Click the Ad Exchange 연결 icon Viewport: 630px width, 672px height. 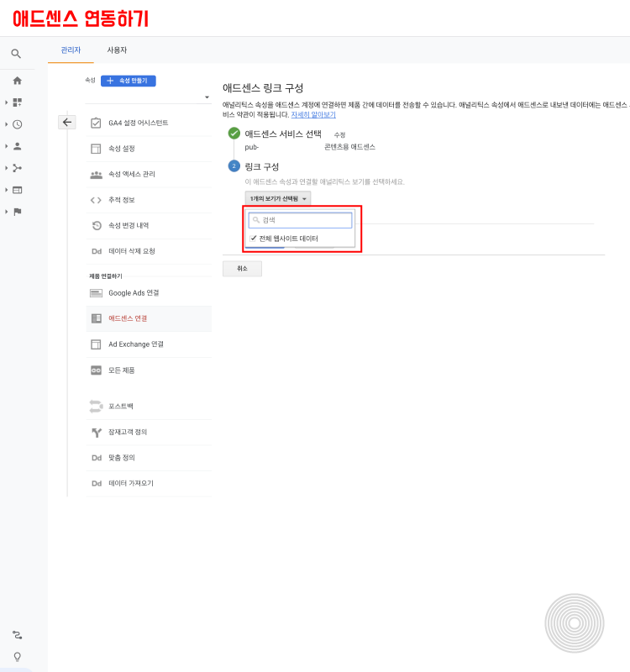click(x=96, y=344)
